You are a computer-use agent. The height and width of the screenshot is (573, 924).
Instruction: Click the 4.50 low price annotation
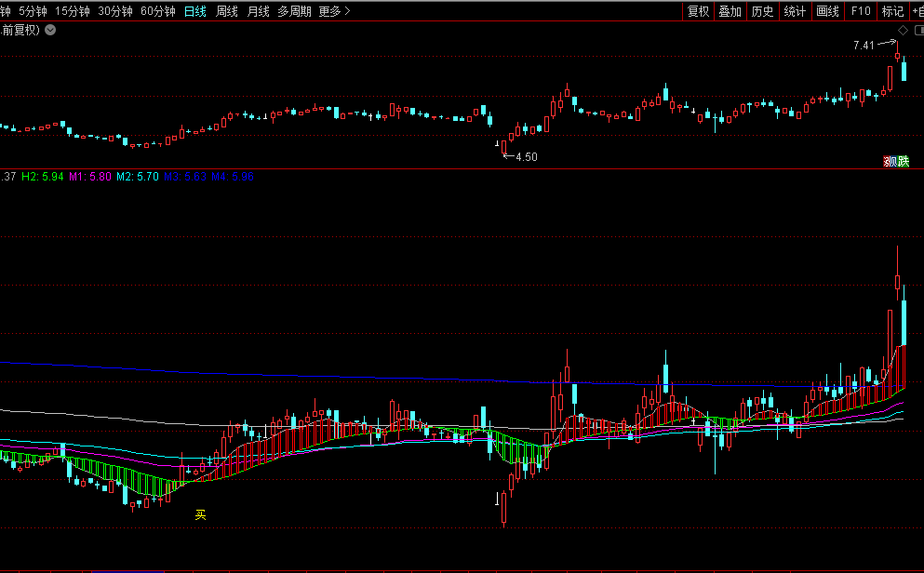(527, 157)
